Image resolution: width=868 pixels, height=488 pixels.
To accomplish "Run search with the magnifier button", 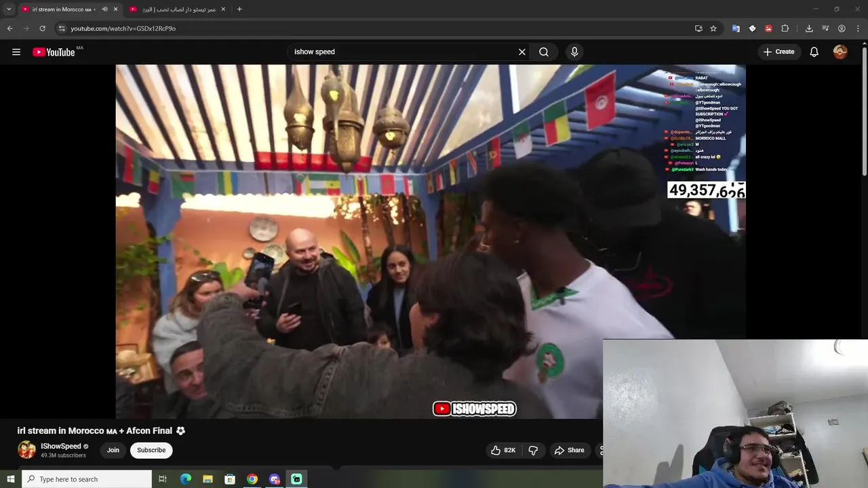I will point(544,52).
